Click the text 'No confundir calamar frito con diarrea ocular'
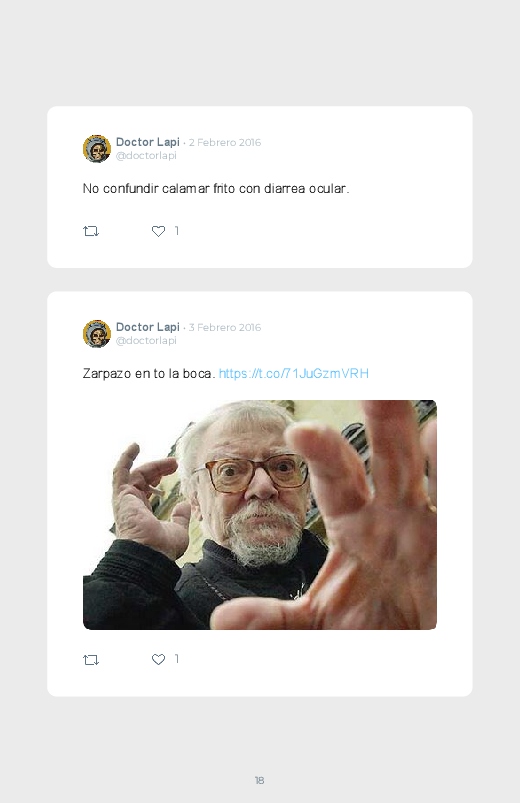Image resolution: width=520 pixels, height=803 pixels. point(216,188)
